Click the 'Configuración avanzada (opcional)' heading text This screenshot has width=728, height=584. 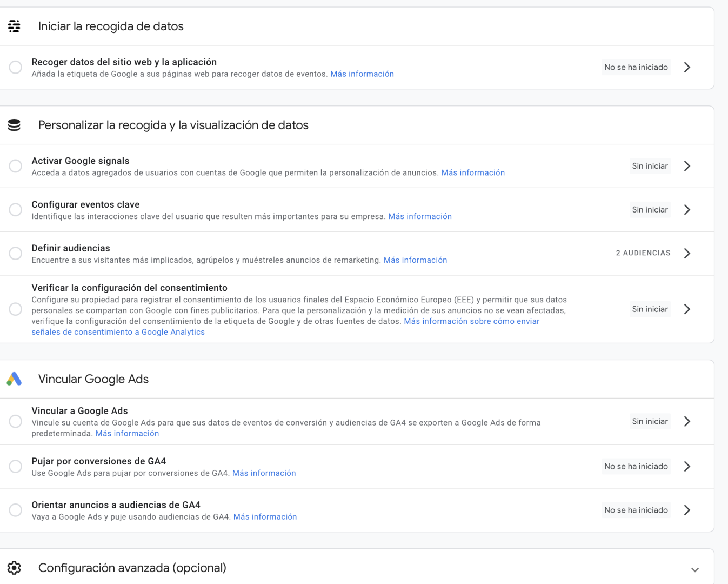tap(132, 568)
